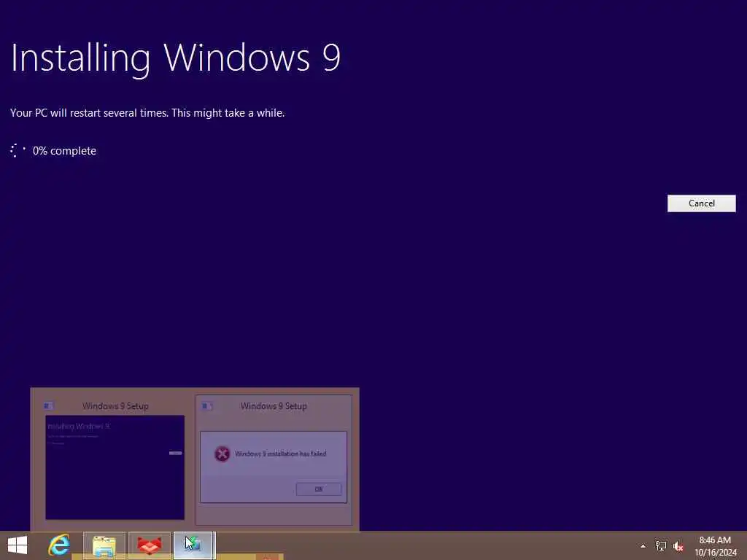Click the setup icon in second preview header
Image resolution: width=747 pixels, height=560 pixels.
[206, 405]
